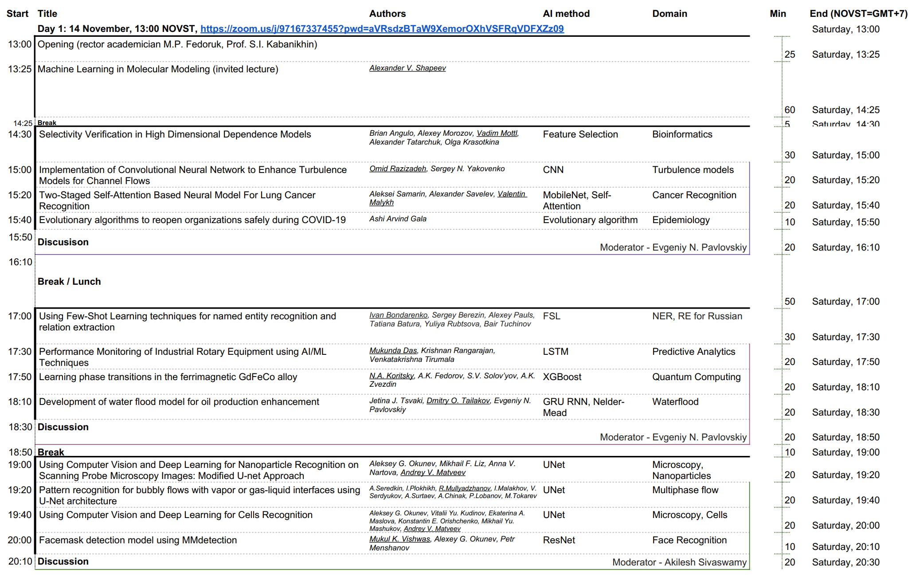Select Two-Staged Self-Attention Lung Cancer talk title
This screenshot has height=581, width=924.
pos(177,200)
